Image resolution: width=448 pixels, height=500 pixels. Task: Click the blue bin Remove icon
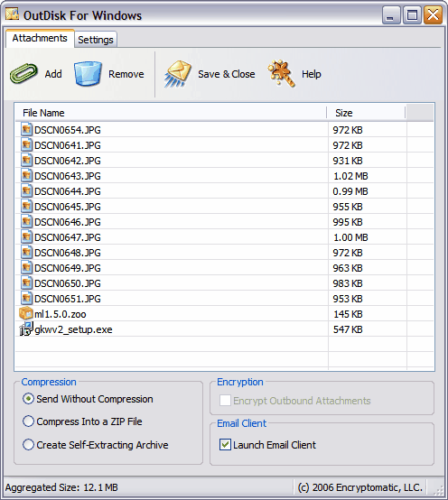tap(89, 74)
